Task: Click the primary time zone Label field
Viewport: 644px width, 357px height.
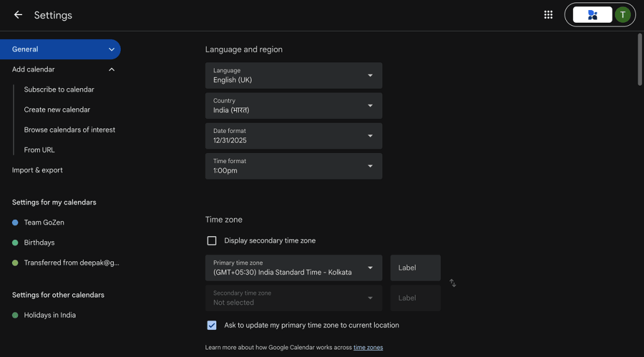Action: coord(415,268)
